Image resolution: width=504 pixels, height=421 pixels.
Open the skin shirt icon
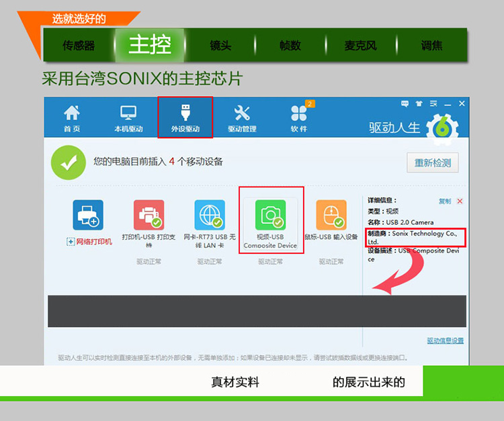pos(419,103)
